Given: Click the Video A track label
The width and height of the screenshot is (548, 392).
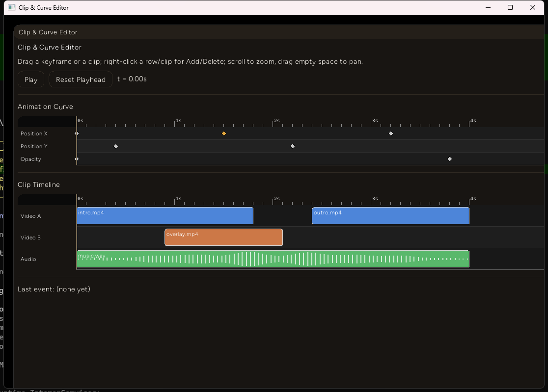Looking at the screenshot, I should click(x=31, y=216).
